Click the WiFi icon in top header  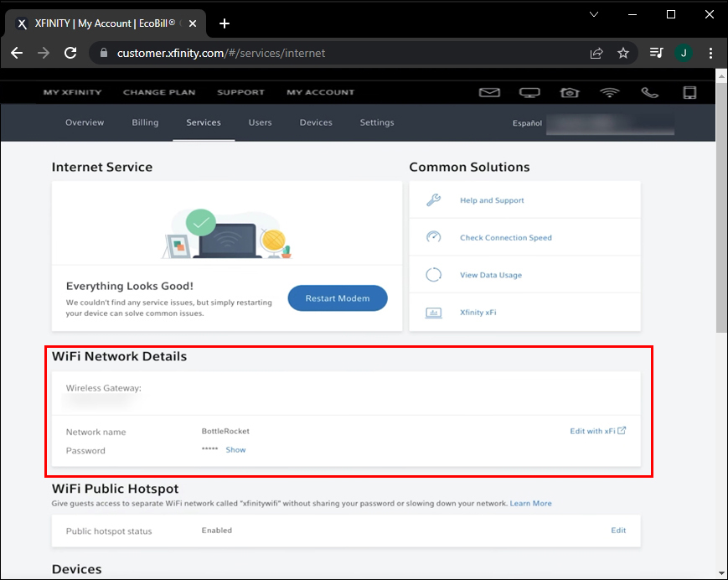[609, 92]
